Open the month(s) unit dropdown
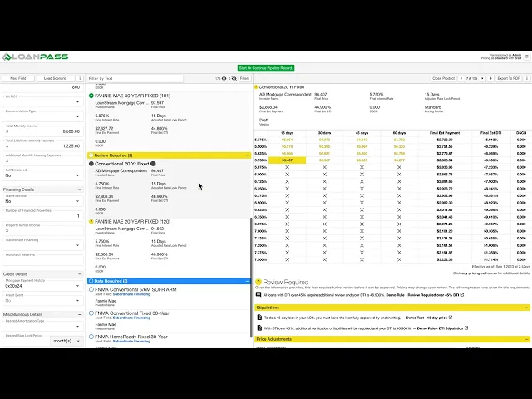This screenshot has width=532, height=399. click(66, 341)
